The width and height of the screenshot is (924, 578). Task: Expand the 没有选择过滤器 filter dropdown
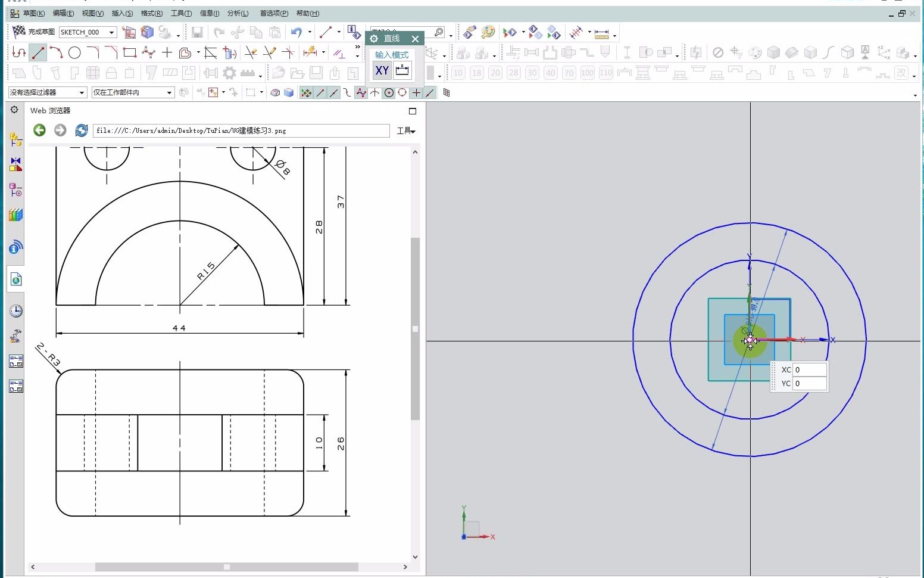pyautogui.click(x=82, y=93)
